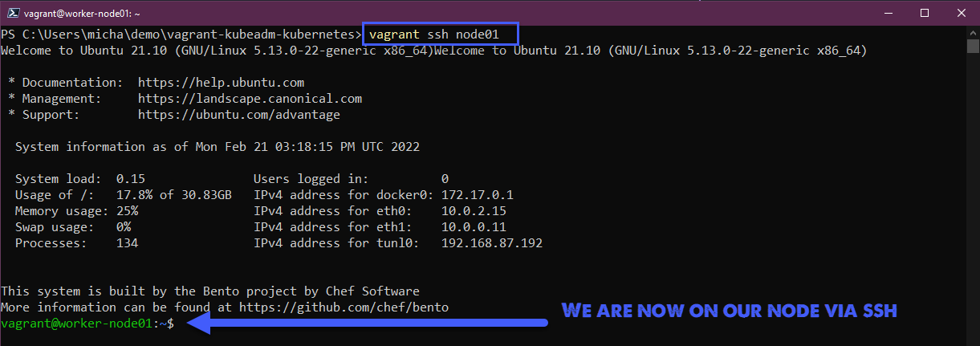This screenshot has width=980, height=346.
Task: Open the landscape.canonical.com management URL
Action: 250,99
